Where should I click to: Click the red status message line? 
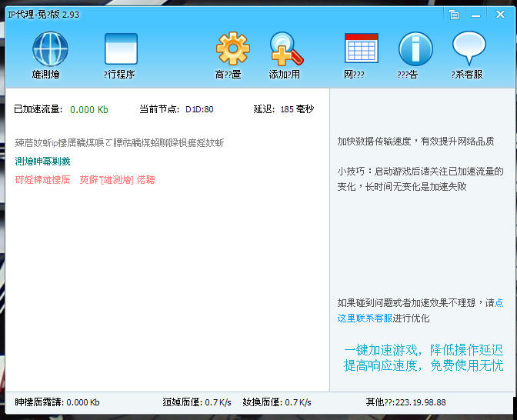click(85, 180)
